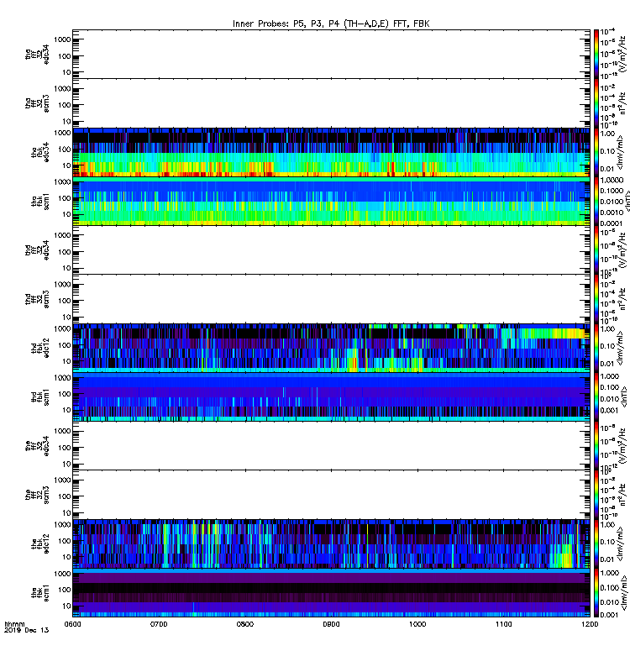The image size is (630, 672).
Task: Click the "thd fff 32 scm3" panel label
Action: (x=37, y=299)
